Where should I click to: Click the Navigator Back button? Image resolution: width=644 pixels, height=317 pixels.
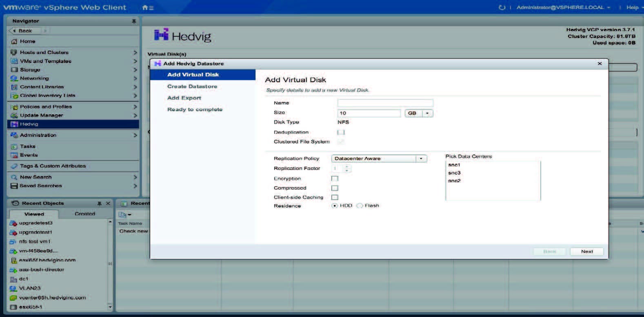24,31
